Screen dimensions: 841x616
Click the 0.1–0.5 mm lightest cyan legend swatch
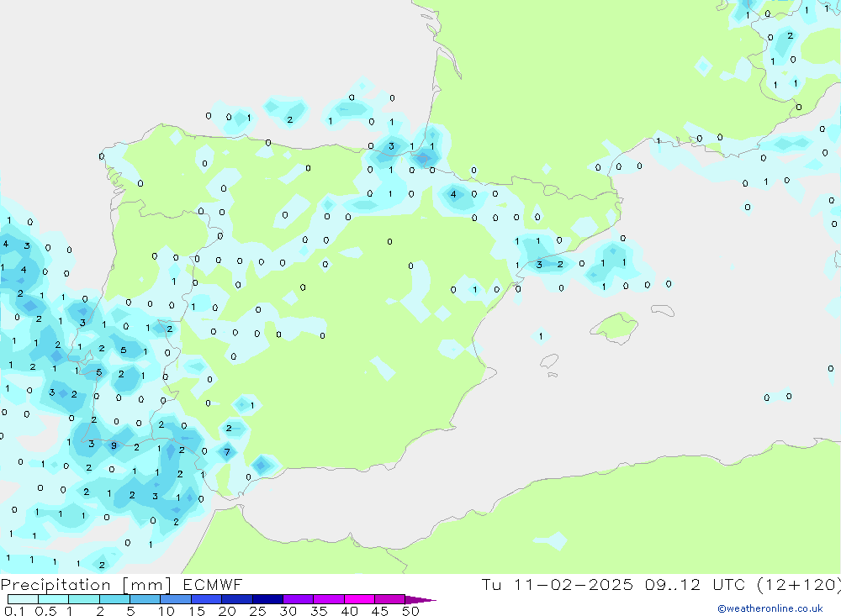(23, 599)
